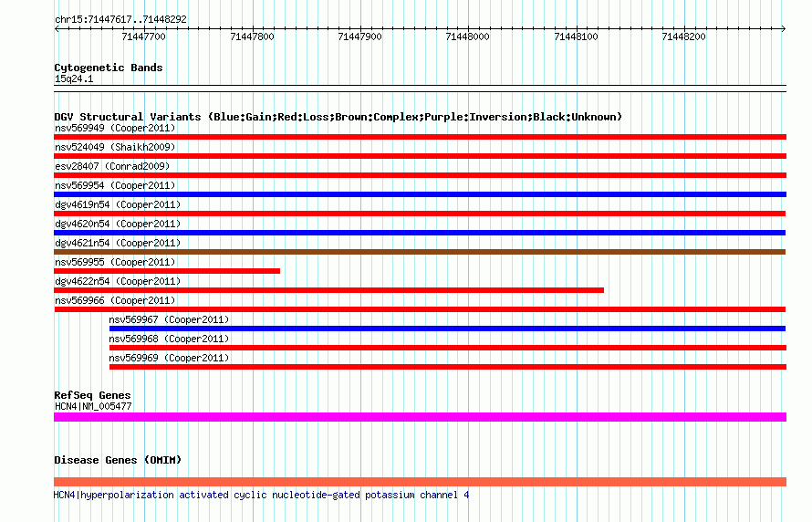Open variant nsv569949 (Cooper2011) label
The height and width of the screenshot is (522, 812).
pos(115,128)
